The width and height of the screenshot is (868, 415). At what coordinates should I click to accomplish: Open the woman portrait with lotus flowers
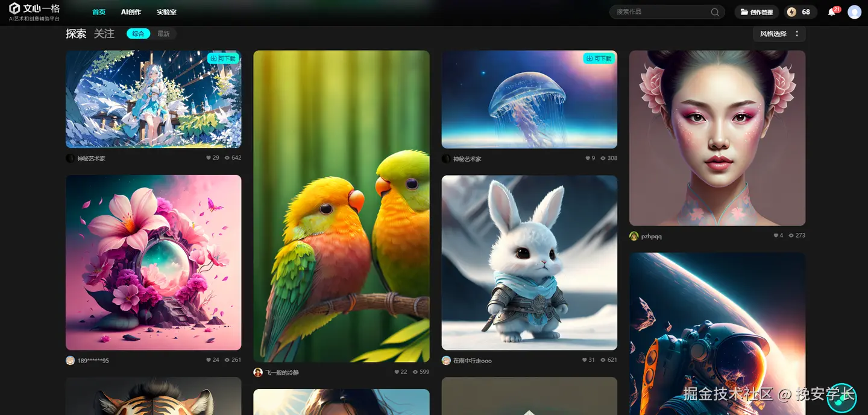[x=717, y=138]
